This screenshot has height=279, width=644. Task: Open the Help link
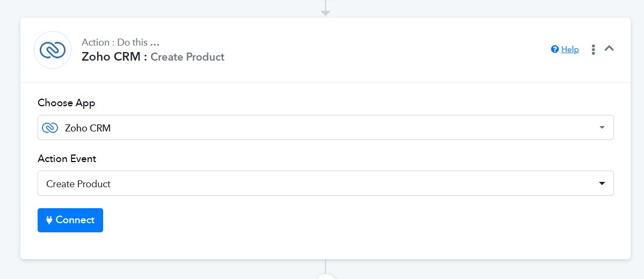pos(570,49)
